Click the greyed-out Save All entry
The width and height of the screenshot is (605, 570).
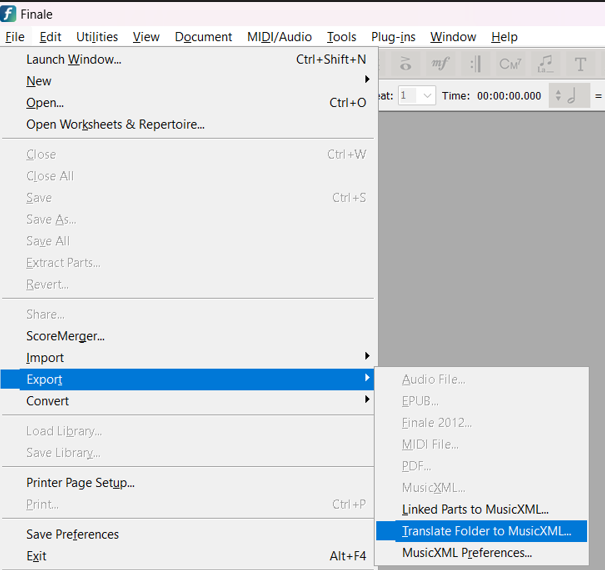(189, 241)
